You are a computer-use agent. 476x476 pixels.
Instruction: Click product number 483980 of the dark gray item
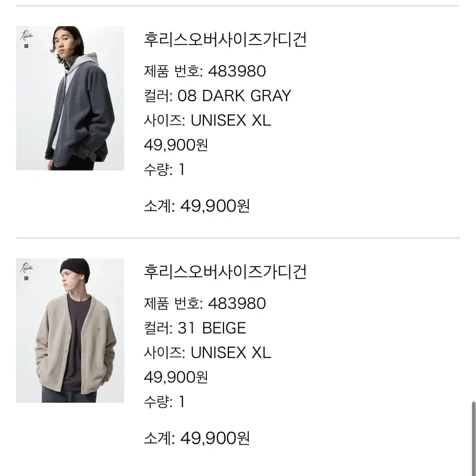point(237,71)
